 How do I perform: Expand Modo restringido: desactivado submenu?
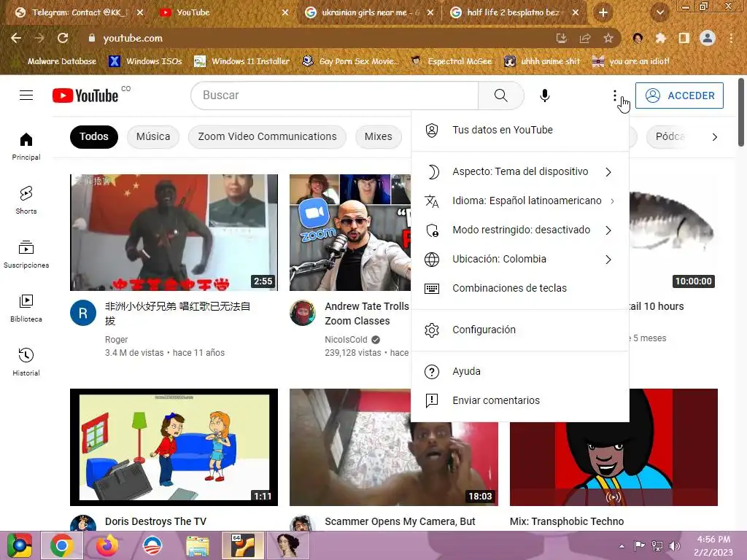click(x=519, y=230)
